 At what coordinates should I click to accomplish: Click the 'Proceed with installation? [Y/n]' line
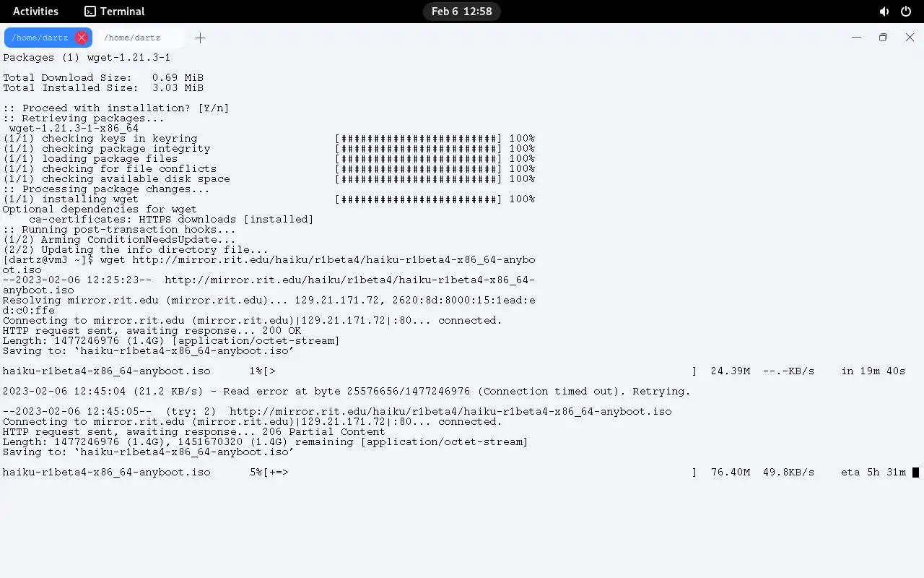pos(115,108)
